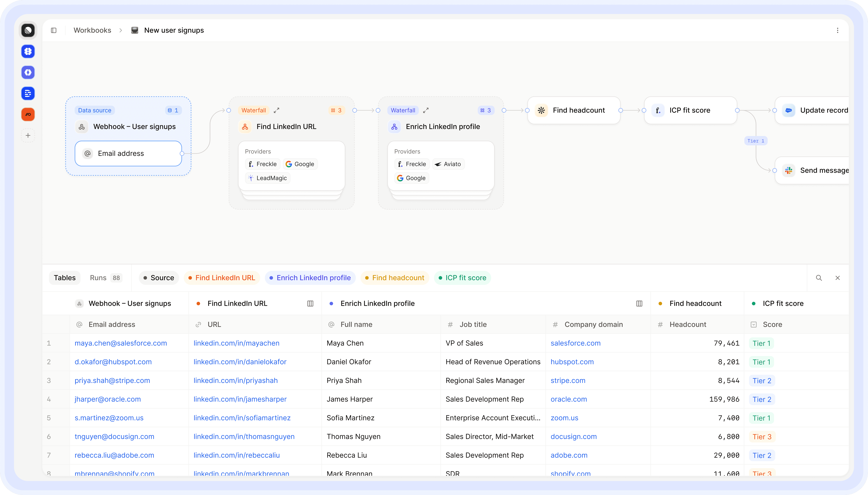Select row number 4 in the table
Viewport: 868px width, 495px height.
click(x=49, y=399)
